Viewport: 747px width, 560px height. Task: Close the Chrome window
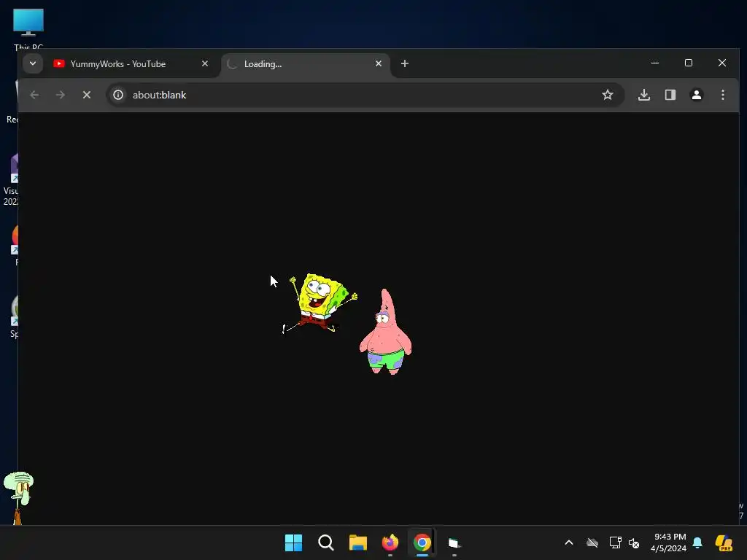click(x=722, y=63)
